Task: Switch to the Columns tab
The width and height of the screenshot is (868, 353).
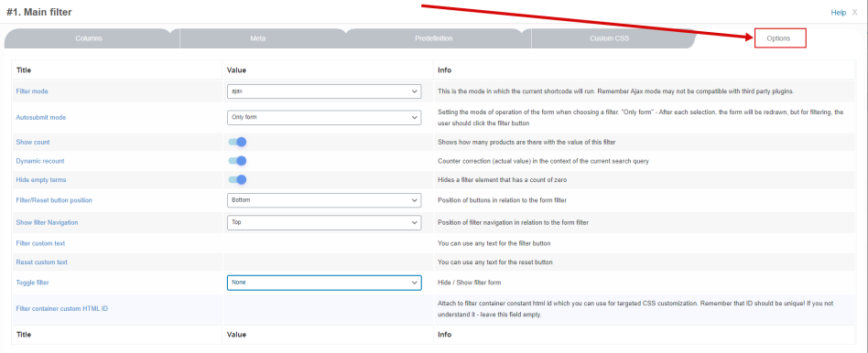Action: click(89, 38)
